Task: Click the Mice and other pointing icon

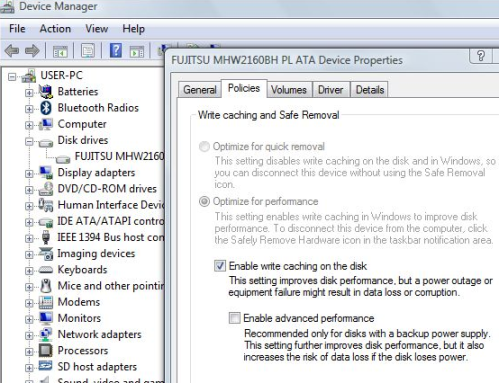Action: click(46, 286)
